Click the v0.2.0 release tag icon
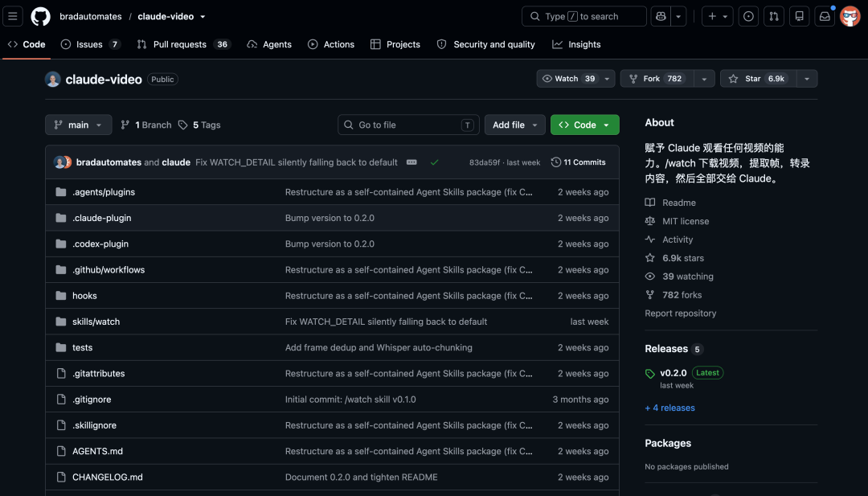Viewport: 868px width, 496px height. tap(650, 374)
